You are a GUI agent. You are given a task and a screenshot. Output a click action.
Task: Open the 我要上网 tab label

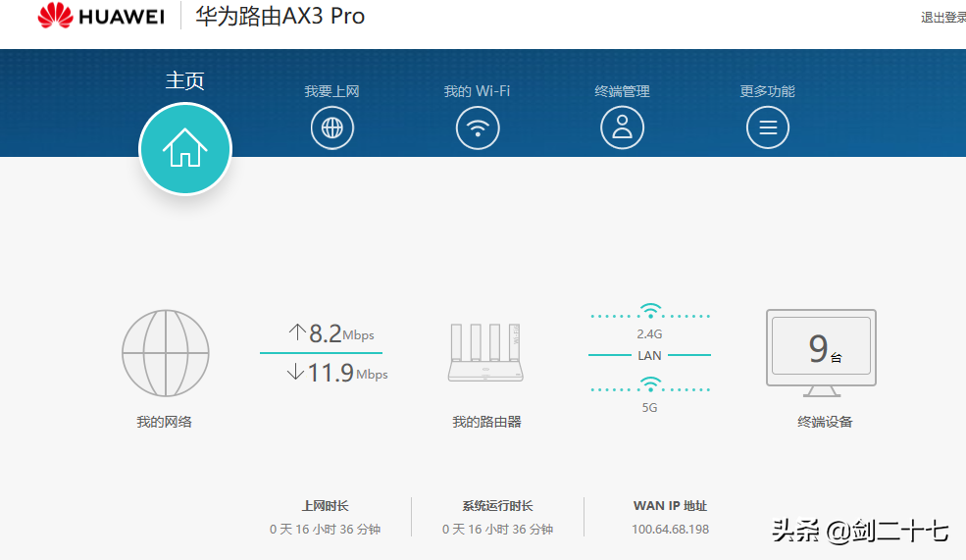pyautogui.click(x=332, y=91)
